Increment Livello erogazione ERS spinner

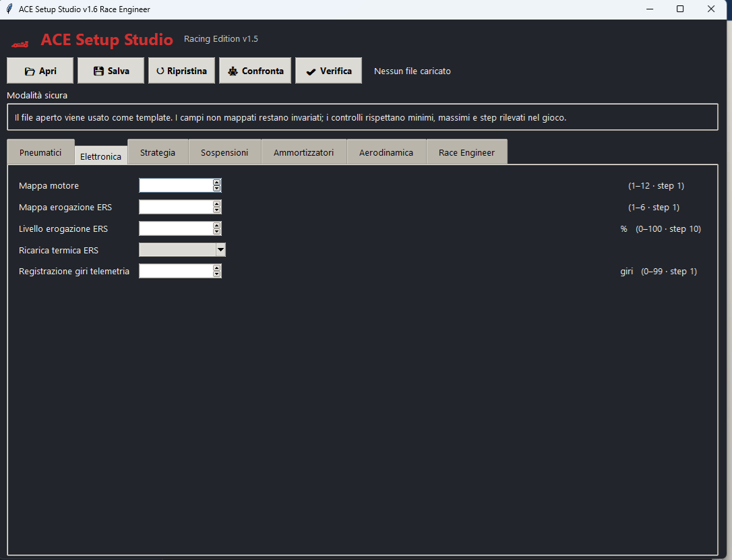pos(216,225)
